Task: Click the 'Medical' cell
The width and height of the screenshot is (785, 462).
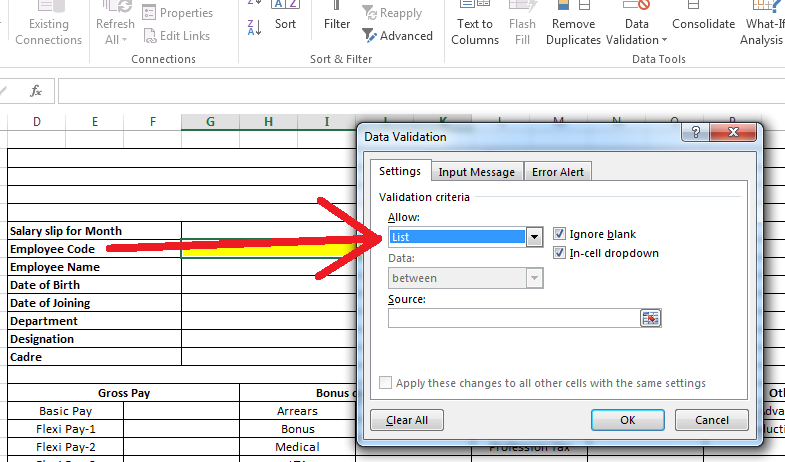Action: pyautogui.click(x=297, y=447)
